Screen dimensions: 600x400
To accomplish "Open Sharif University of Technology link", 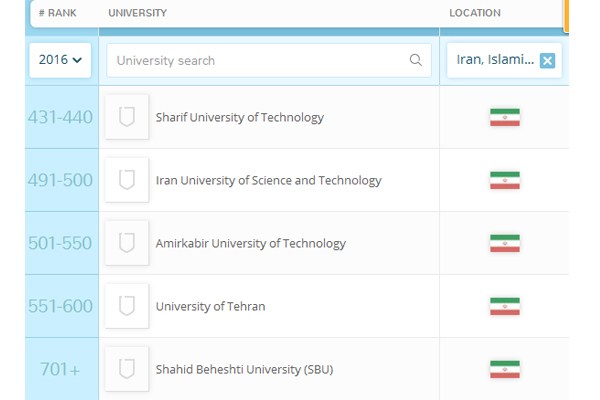I will click(240, 117).
